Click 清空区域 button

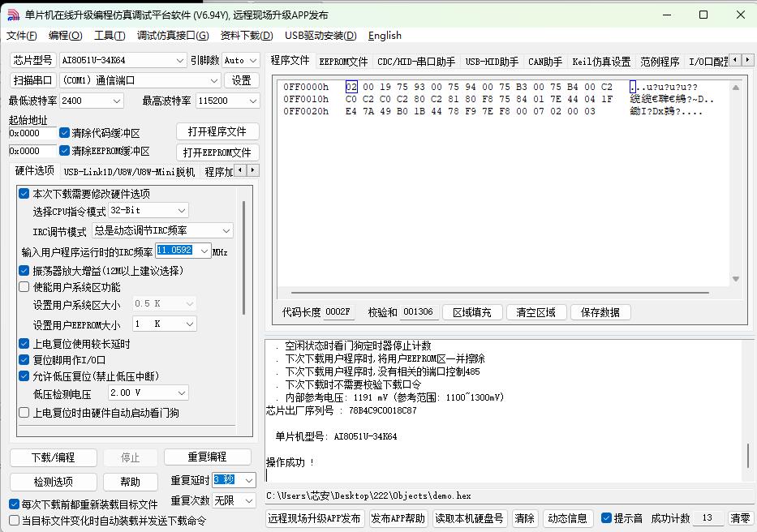[535, 312]
